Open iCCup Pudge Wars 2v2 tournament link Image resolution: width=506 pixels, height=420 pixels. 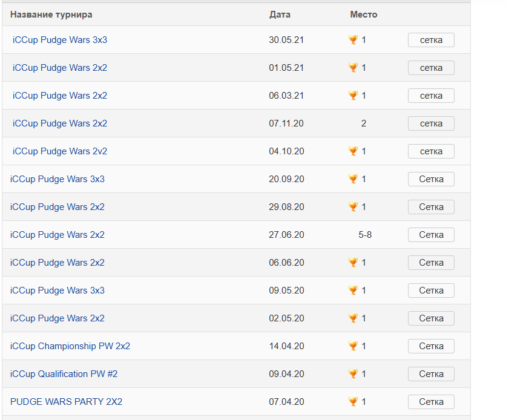(x=60, y=151)
